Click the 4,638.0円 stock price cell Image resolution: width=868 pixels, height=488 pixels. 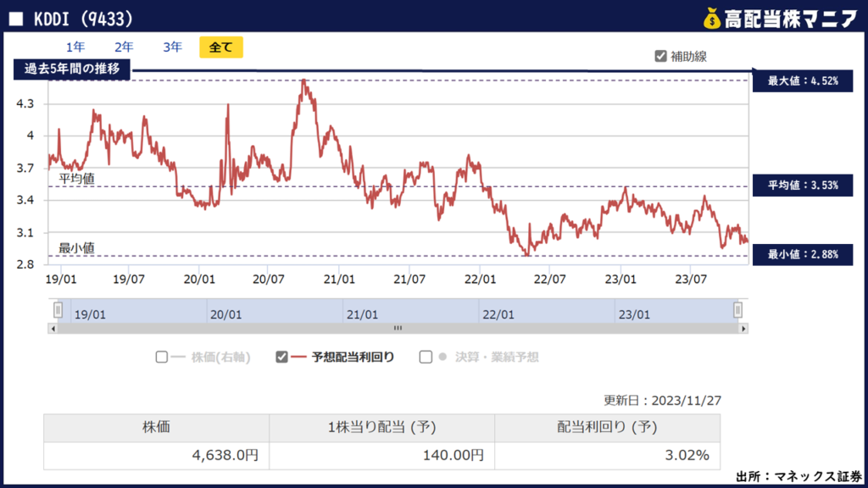click(x=156, y=455)
